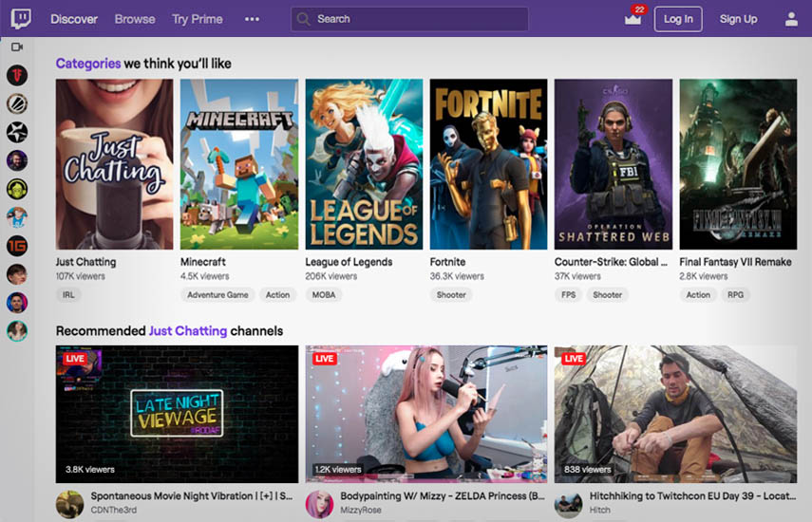Follow the Just Chatting link in Recommended heading

pyautogui.click(x=188, y=330)
